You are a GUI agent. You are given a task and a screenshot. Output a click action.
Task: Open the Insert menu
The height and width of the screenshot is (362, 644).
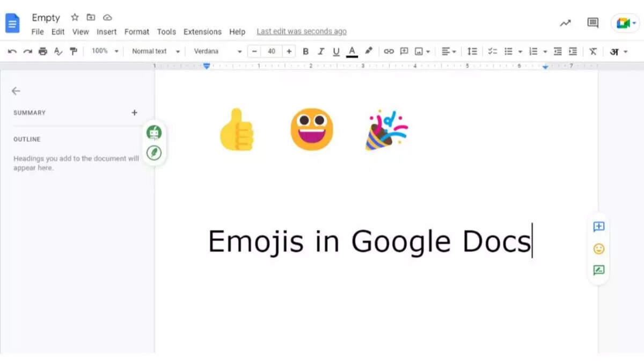(106, 32)
